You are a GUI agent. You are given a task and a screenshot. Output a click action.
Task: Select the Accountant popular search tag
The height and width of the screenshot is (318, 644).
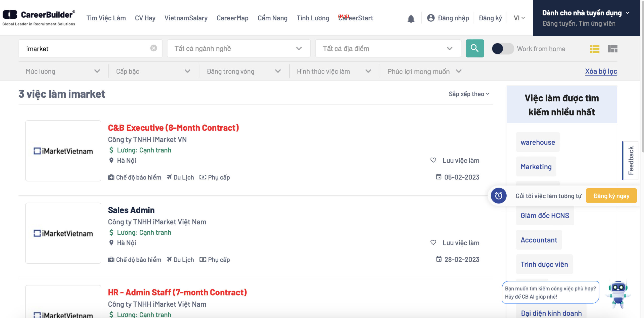click(539, 240)
